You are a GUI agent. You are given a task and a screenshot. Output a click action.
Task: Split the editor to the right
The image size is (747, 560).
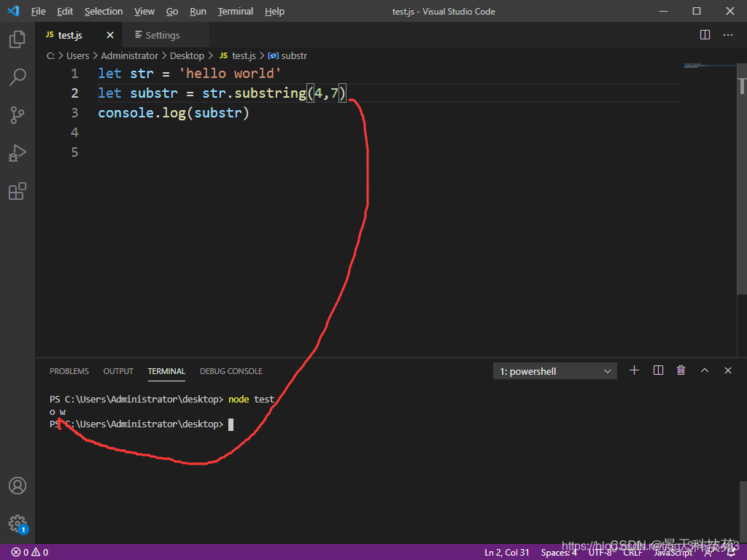[x=705, y=35]
